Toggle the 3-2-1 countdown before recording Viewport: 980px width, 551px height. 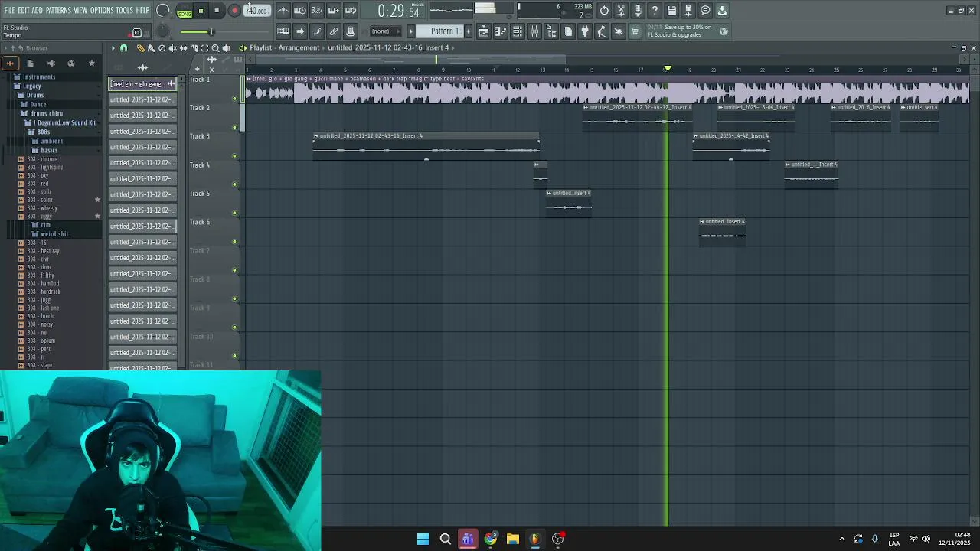tap(317, 11)
